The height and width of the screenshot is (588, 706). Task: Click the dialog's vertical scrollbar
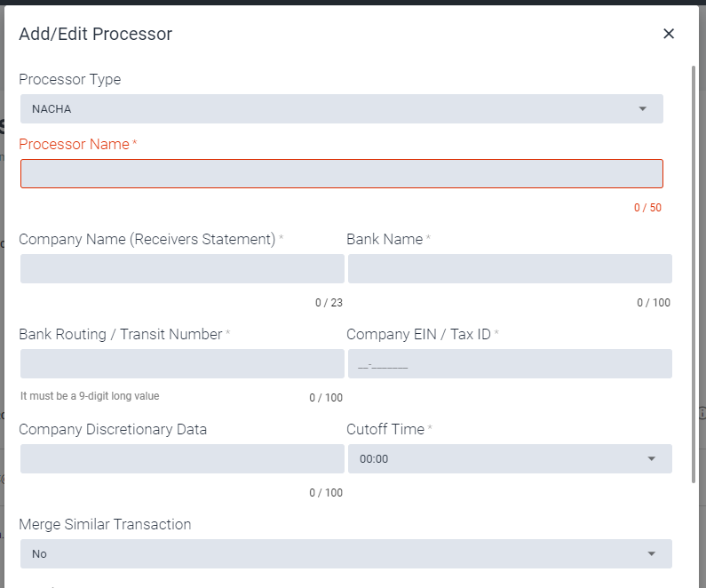tap(694, 274)
